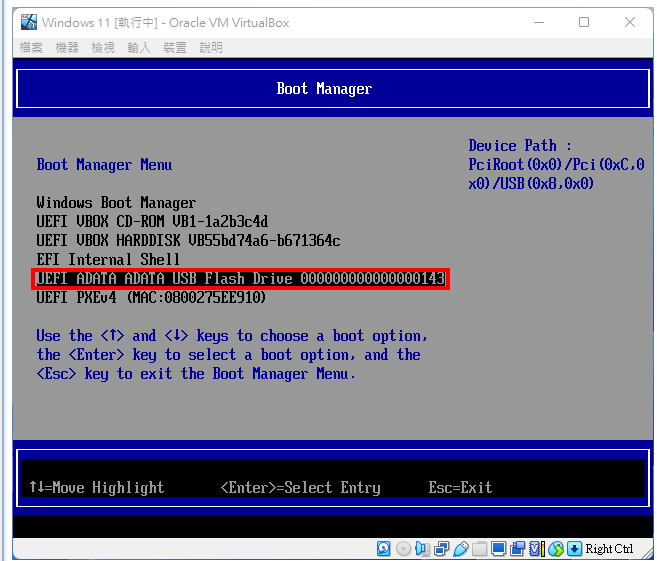Select the UEFI VBOX CD-ROM boot entry

click(152, 222)
